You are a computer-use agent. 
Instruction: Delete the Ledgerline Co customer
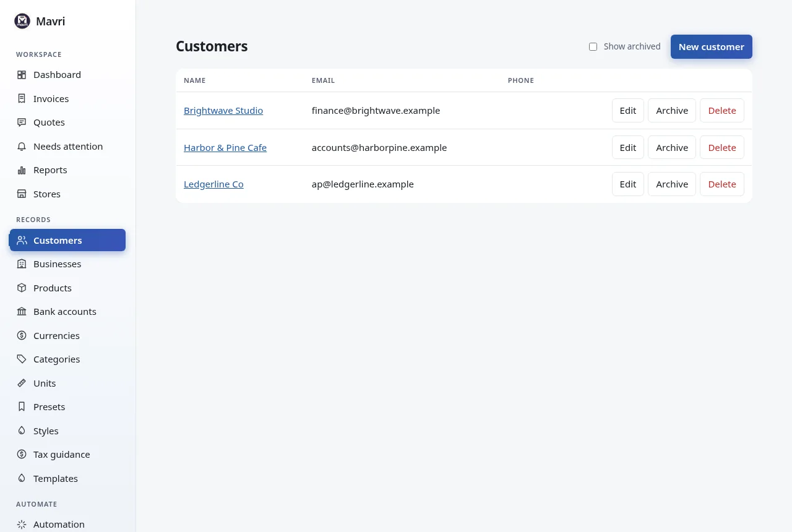pyautogui.click(x=722, y=184)
